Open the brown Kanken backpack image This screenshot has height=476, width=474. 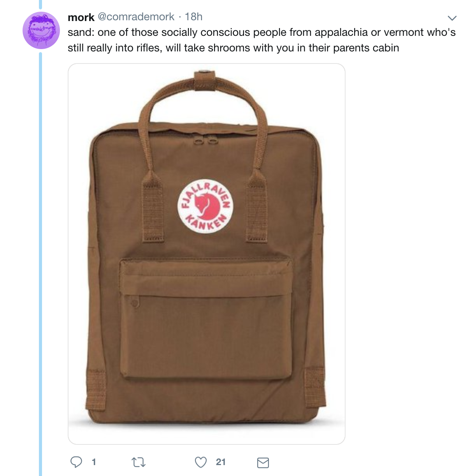click(x=207, y=254)
